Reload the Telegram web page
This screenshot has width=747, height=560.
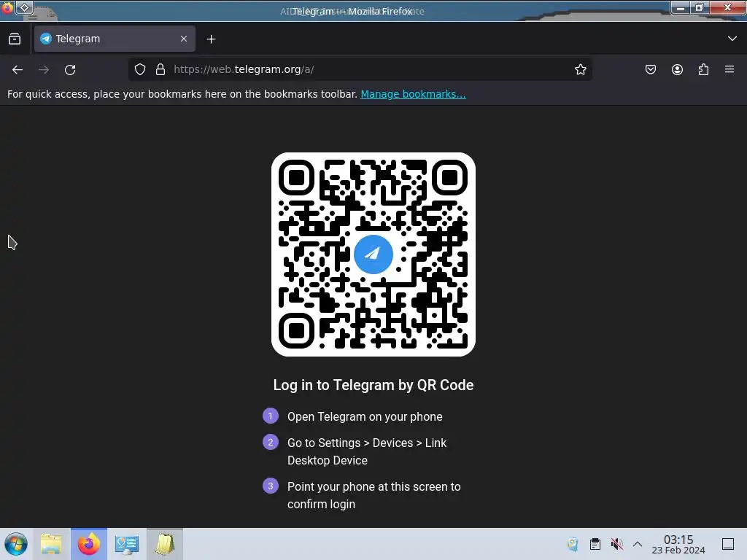[x=70, y=69]
